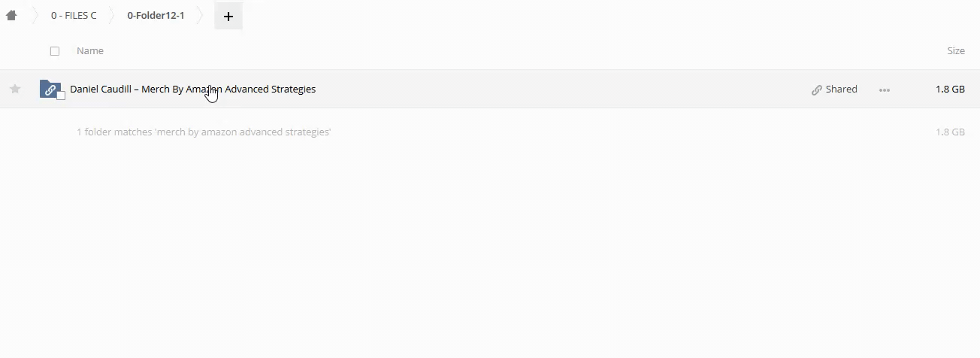Open the three-dots more actions menu
Image resolution: width=980 pixels, height=358 pixels.
click(885, 89)
